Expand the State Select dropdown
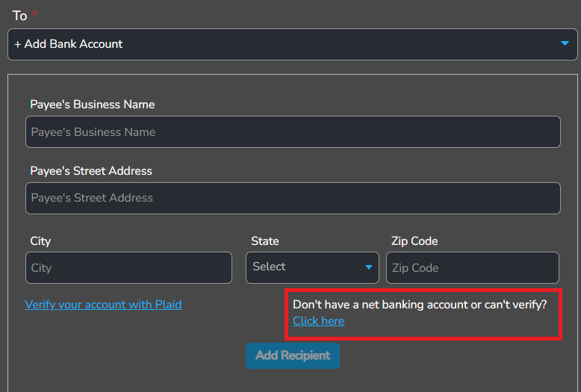Screen dimensions: 581x392 [x=312, y=267]
